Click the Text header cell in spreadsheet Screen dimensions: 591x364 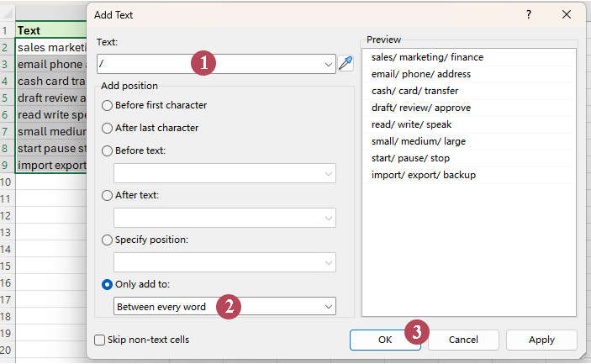click(51, 30)
